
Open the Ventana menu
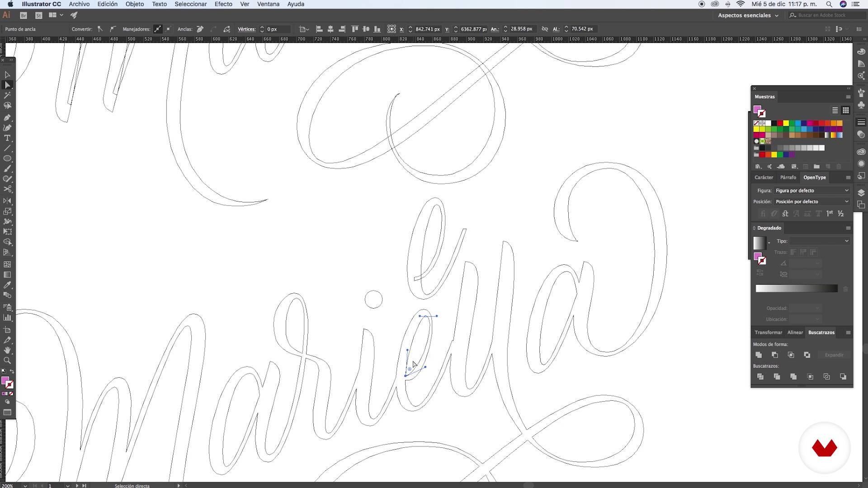click(268, 4)
